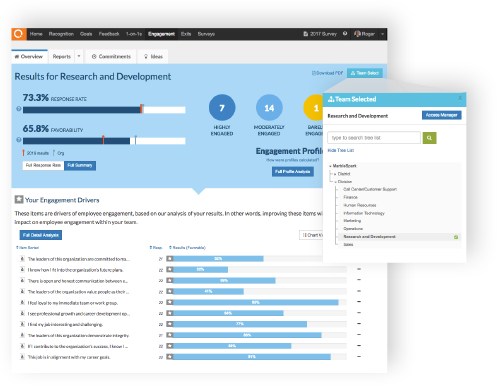Click star icon on 'career goals' row

170,357
